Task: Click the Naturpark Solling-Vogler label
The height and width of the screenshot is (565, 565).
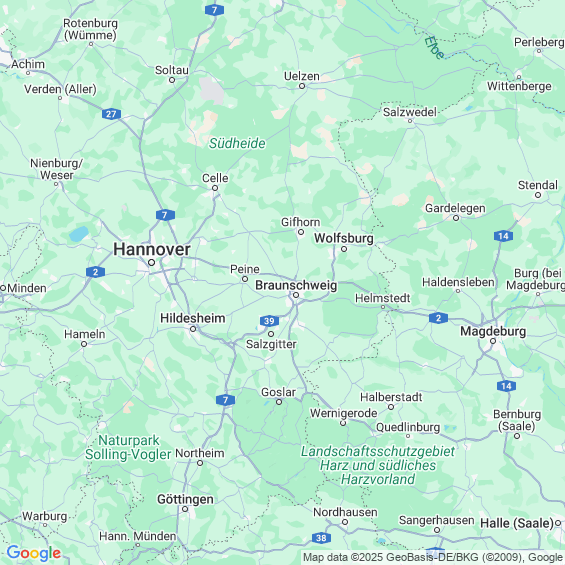Action: [x=128, y=447]
